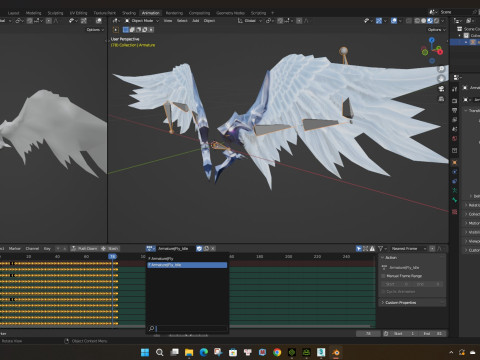Open the Output properties tab
The image size is (480, 360).
pos(454,110)
